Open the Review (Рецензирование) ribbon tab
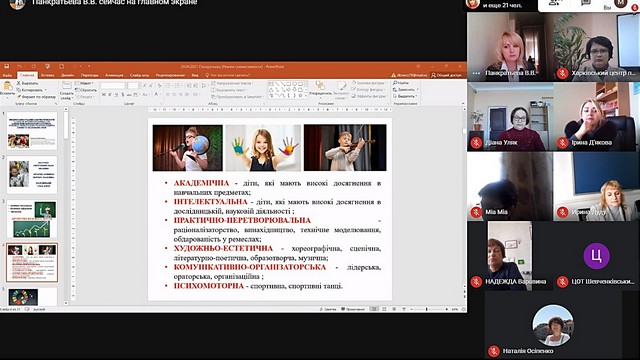The image size is (640, 360). 170,75
